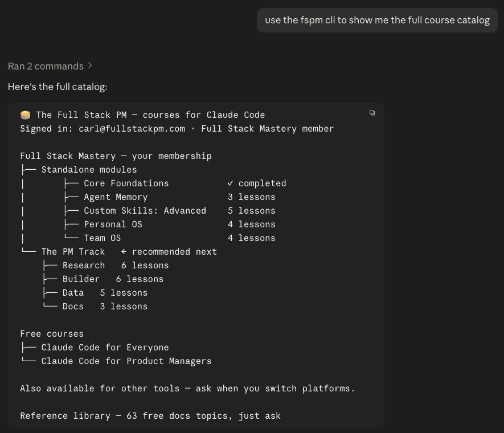Image resolution: width=504 pixels, height=433 pixels.
Task: Click the user message about the fspm cli
Action: click(377, 21)
